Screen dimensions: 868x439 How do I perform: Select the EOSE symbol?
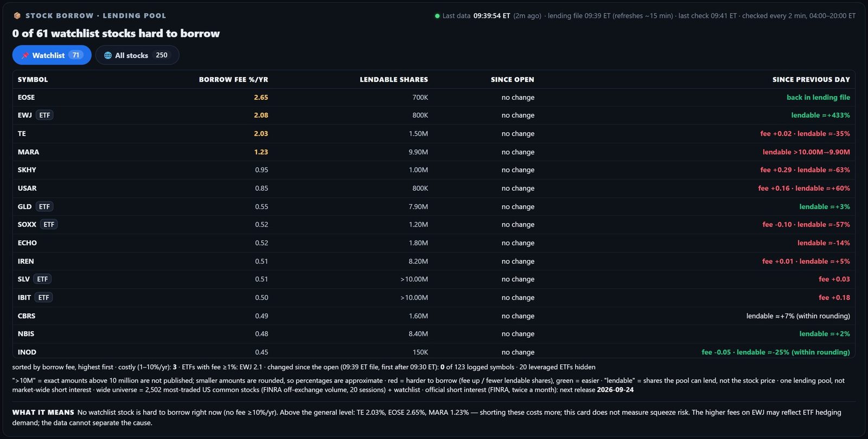pos(26,98)
